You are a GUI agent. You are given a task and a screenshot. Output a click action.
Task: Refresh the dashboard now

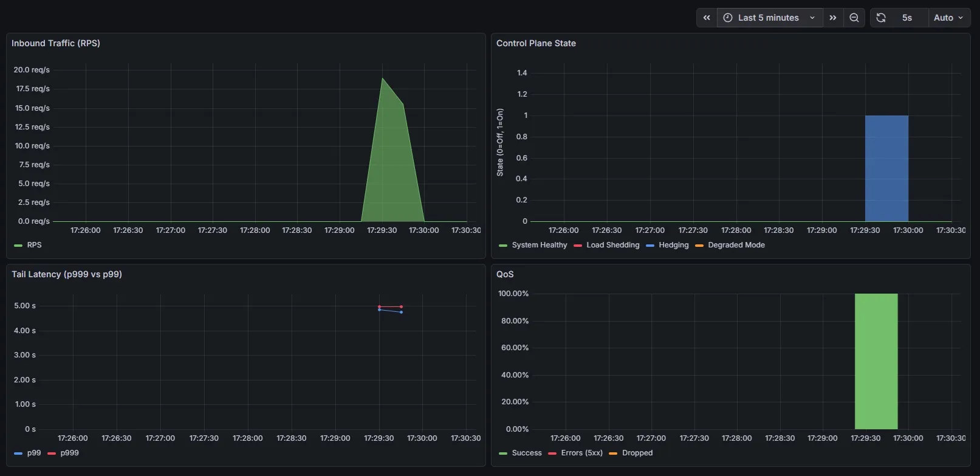881,18
